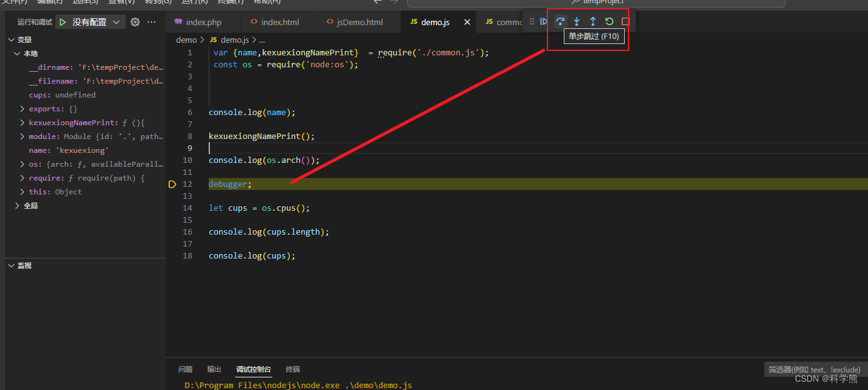Collapse the 变量 variables section
The image size is (868, 390).
tap(11, 40)
